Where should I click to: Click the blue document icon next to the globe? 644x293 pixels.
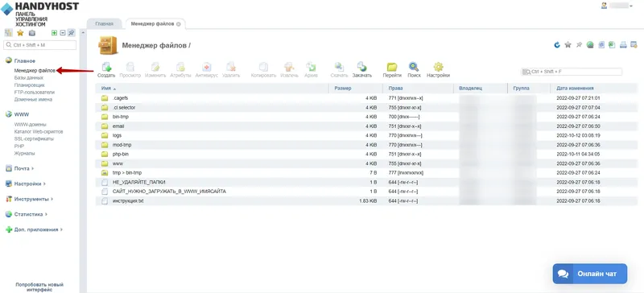[x=601, y=45]
